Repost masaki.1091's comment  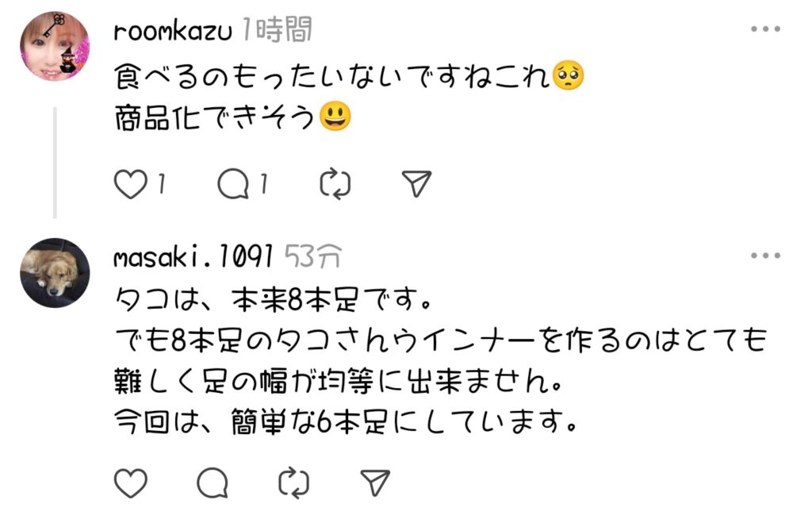click(293, 482)
